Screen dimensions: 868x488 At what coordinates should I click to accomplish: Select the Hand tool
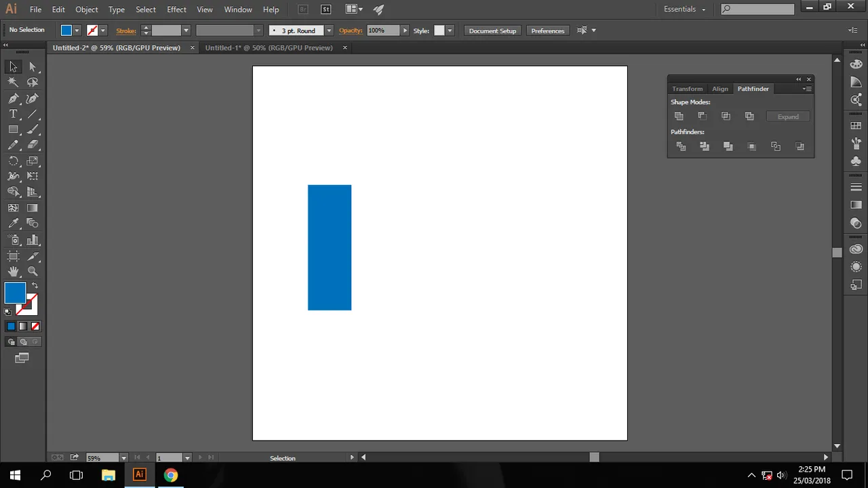[x=13, y=271]
